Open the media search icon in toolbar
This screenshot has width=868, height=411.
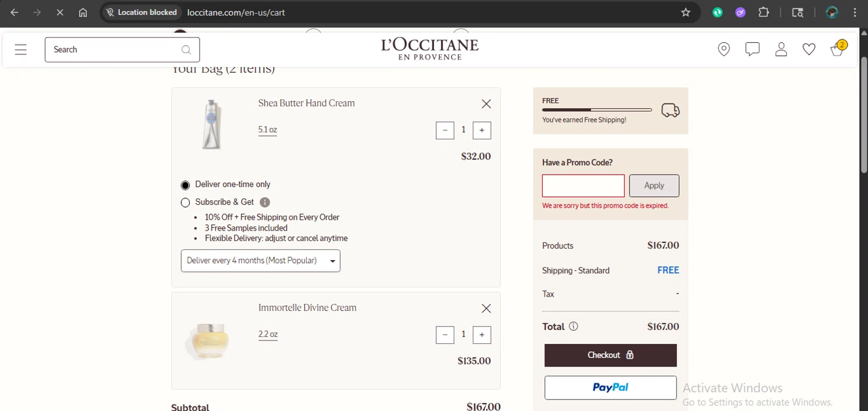[797, 12]
